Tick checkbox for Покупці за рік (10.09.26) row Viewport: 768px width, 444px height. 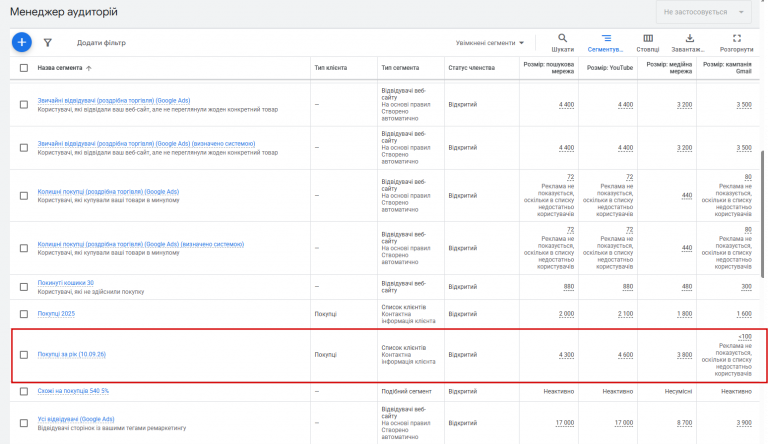[x=24, y=354]
